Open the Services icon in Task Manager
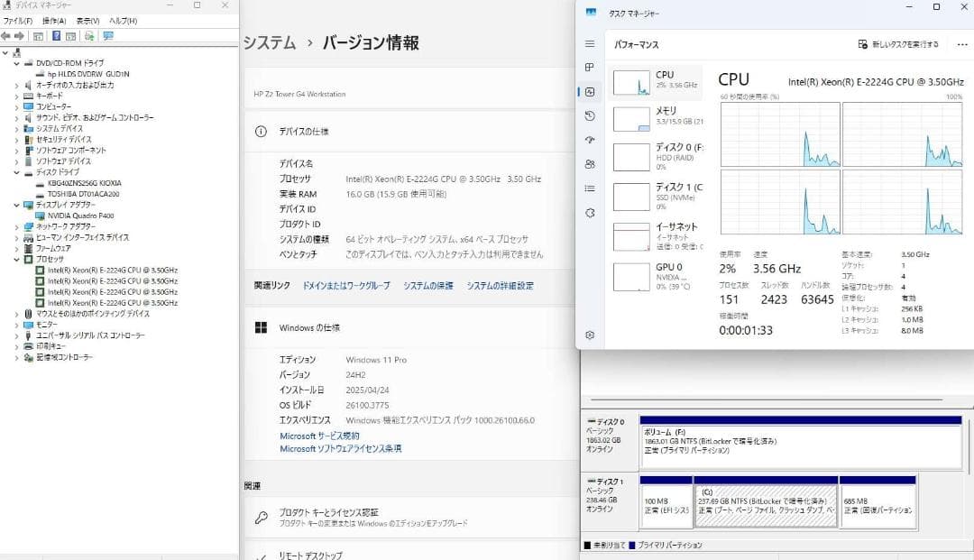Image resolution: width=974 pixels, height=560 pixels. 588,213
